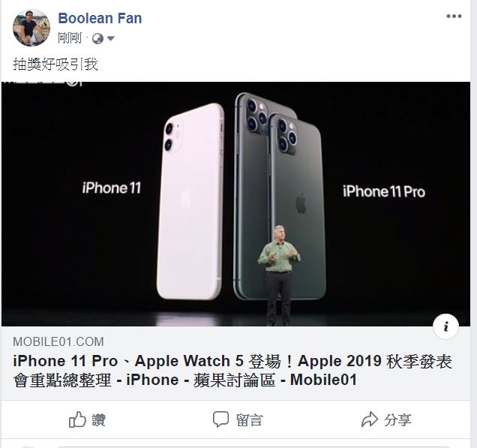Open Boolean Fan's profile picture
The image size is (477, 448).
[31, 28]
